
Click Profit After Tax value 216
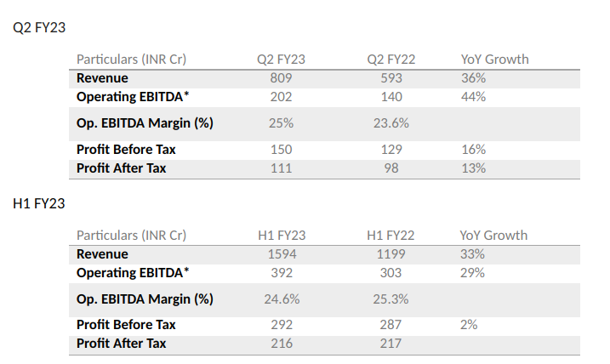point(281,344)
